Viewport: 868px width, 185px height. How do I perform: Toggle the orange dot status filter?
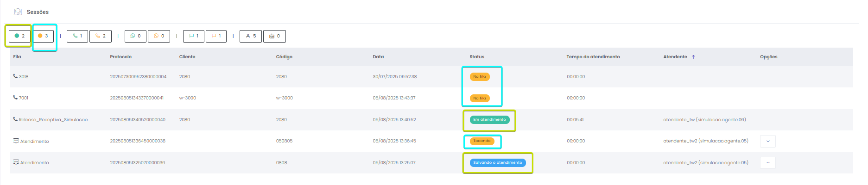point(43,36)
